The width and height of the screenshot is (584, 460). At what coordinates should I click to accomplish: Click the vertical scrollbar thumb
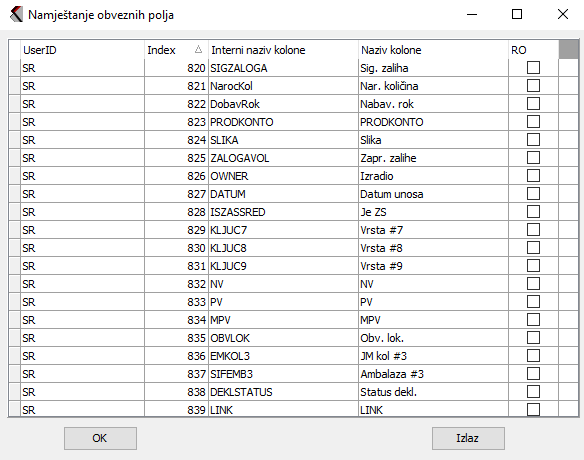point(569,50)
